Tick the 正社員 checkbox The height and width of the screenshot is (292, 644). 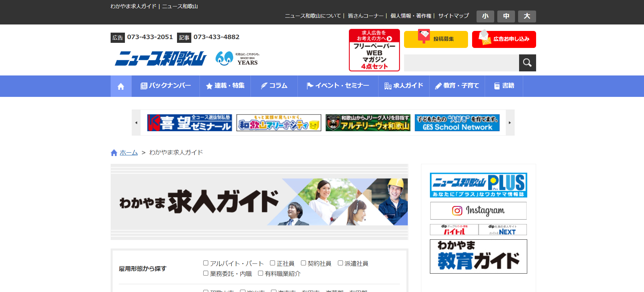tap(272, 263)
